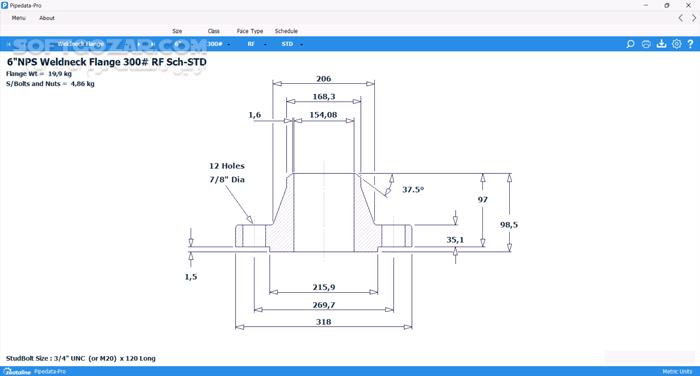Click the 318 outer diameter dimension
Viewport: 700px width, 376px height.
[323, 322]
